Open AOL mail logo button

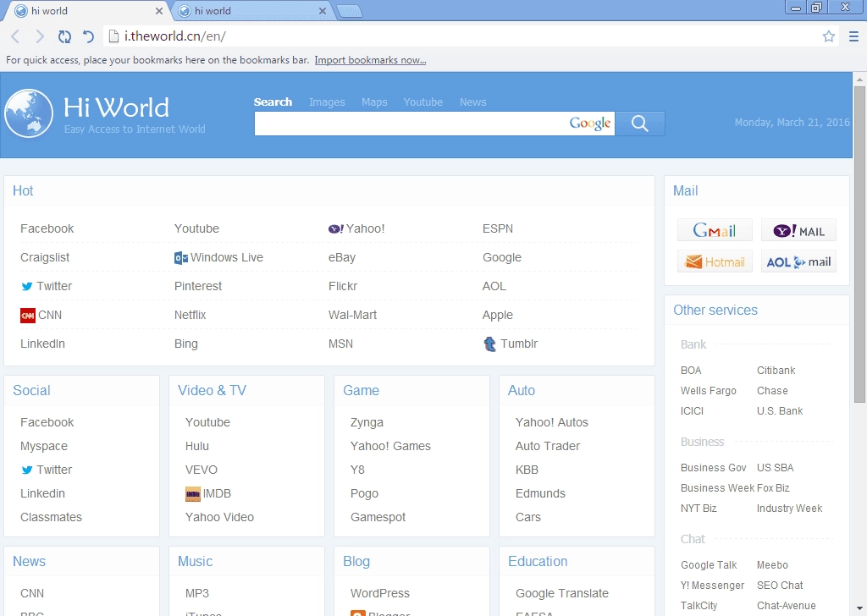click(798, 261)
